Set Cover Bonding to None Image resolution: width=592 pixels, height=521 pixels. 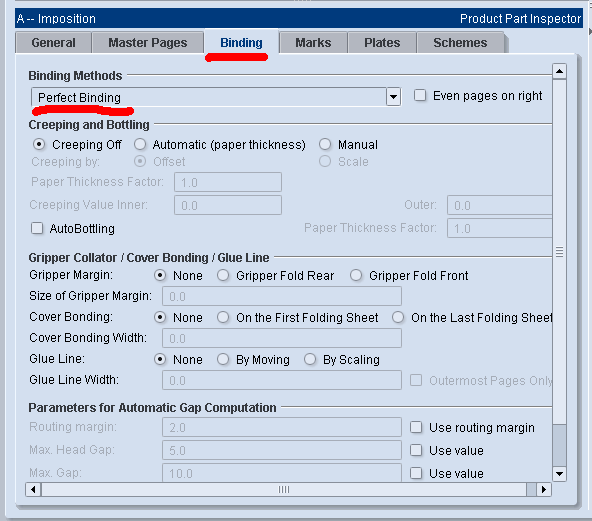tap(160, 317)
